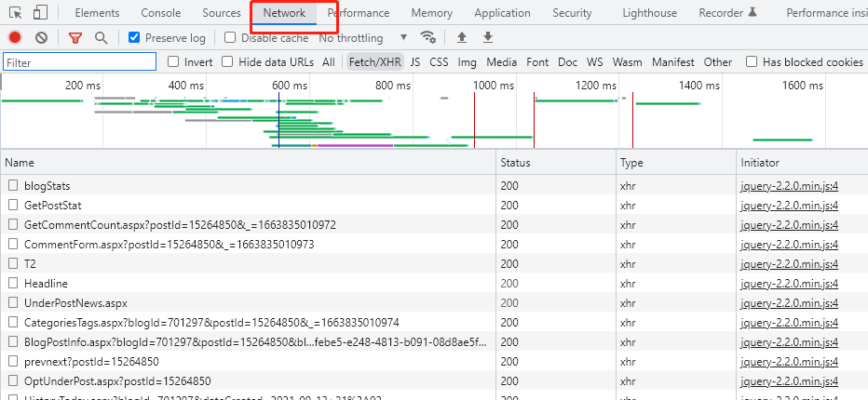Show All request types
This screenshot has width=868, height=400.
(x=329, y=62)
